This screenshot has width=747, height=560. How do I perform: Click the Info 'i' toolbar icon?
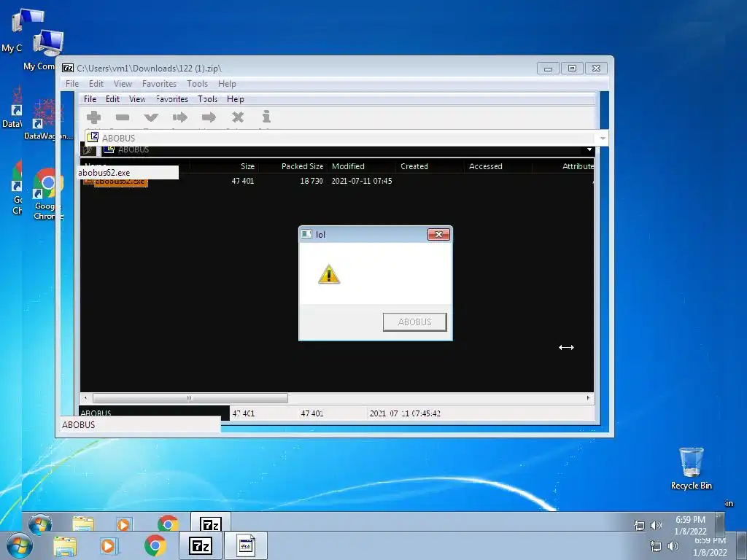coord(266,117)
